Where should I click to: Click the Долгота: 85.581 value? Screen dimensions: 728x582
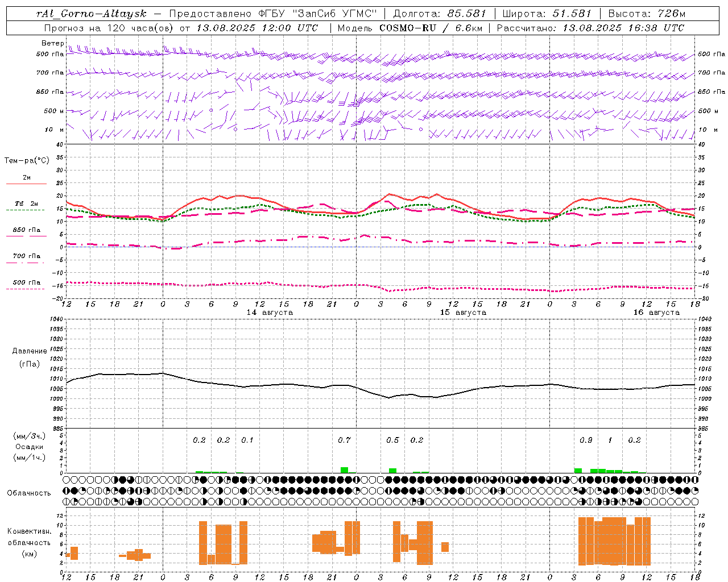tap(440, 14)
